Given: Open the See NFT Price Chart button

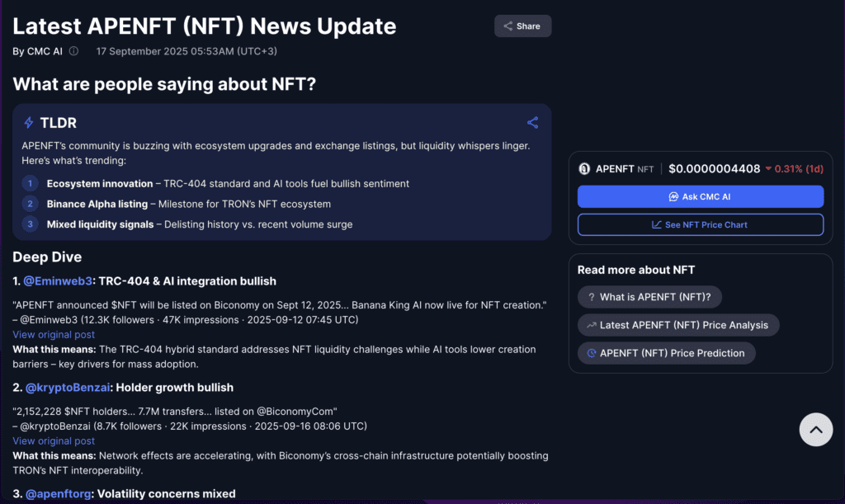Looking at the screenshot, I should (701, 224).
